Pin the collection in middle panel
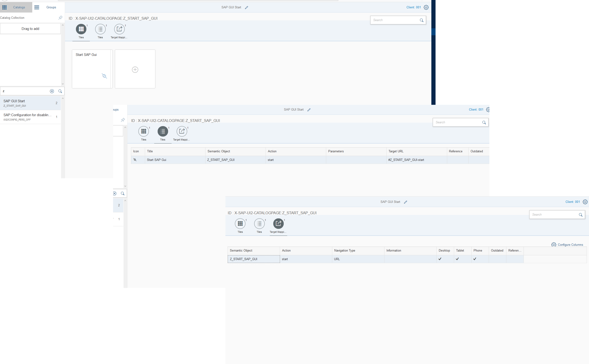589x364 pixels. 123,120
